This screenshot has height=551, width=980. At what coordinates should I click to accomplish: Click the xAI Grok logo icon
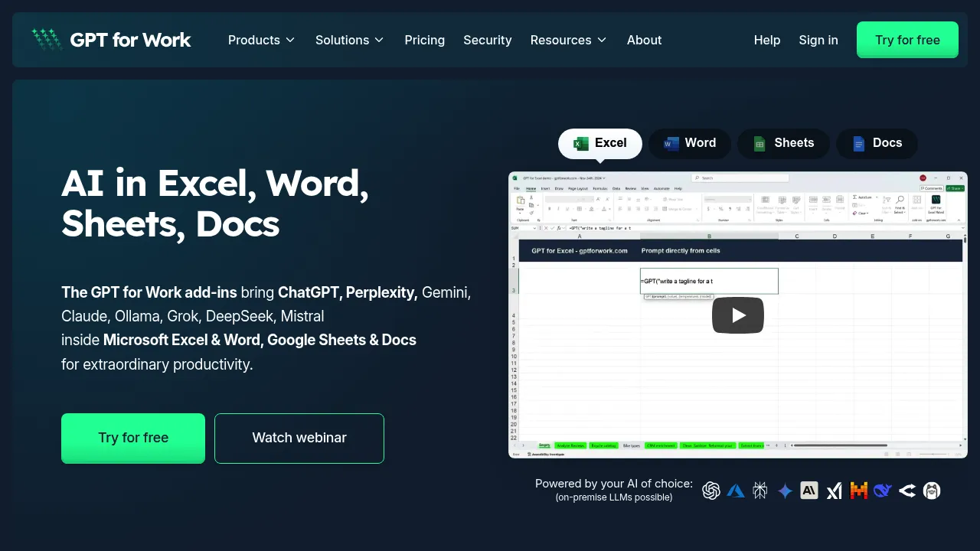834,491
